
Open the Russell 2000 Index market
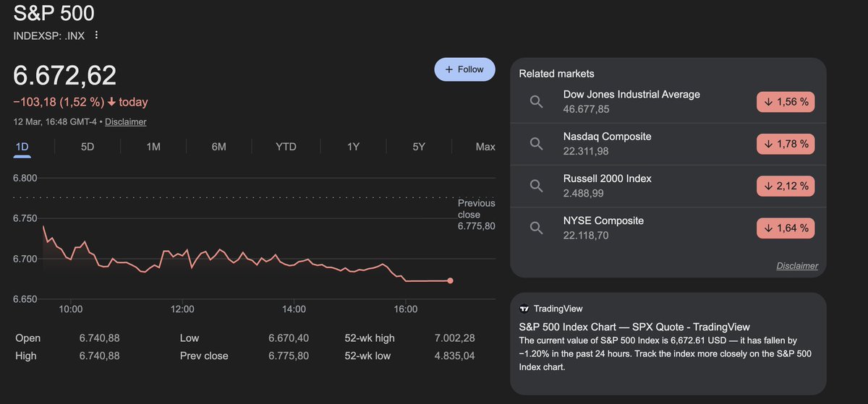[607, 179]
